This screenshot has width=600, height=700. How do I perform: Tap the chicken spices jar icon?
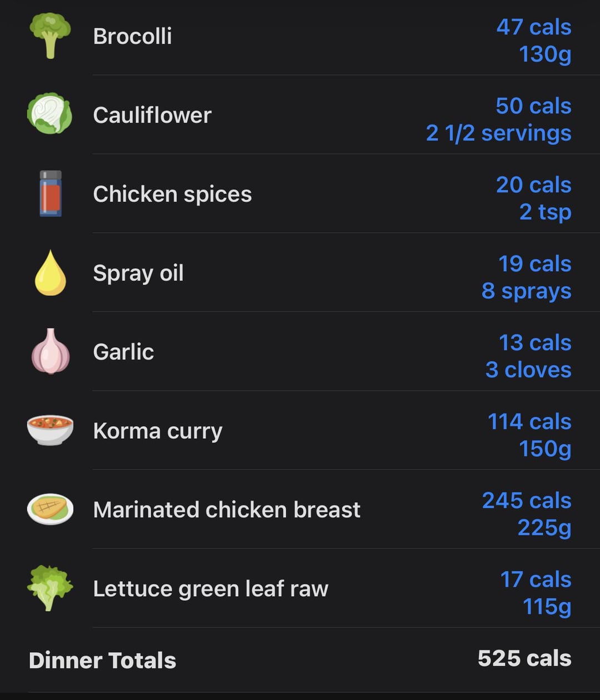tap(50, 193)
